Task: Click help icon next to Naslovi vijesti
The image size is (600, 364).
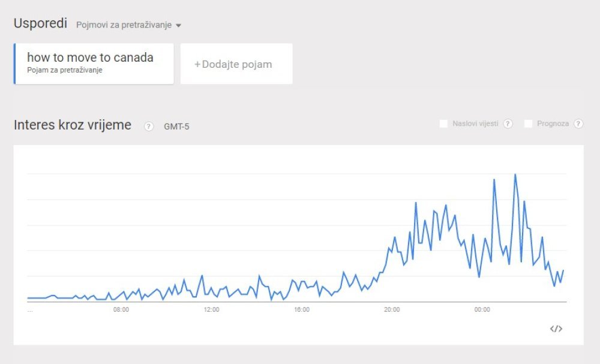Action: 508,124
